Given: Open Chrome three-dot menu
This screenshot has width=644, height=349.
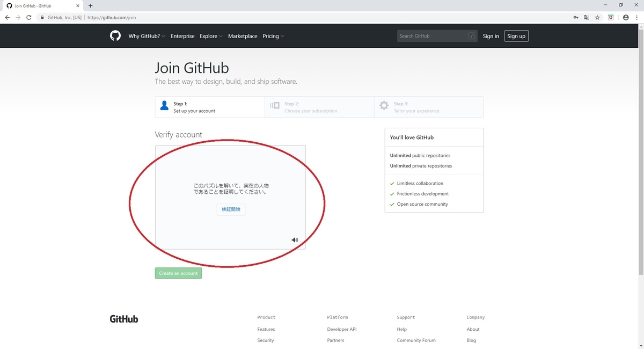Looking at the screenshot, I should pyautogui.click(x=637, y=17).
